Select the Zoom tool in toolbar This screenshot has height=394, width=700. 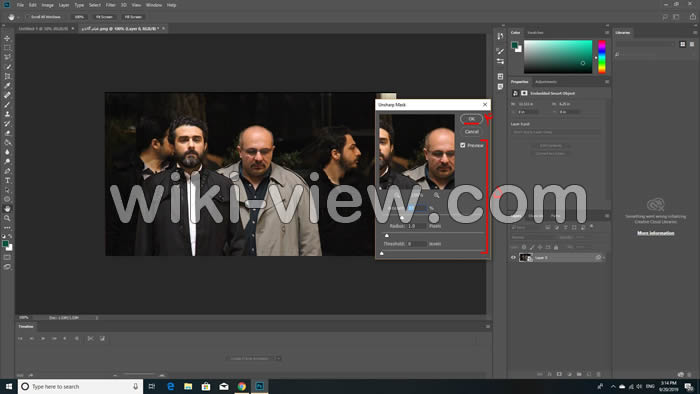point(7,218)
